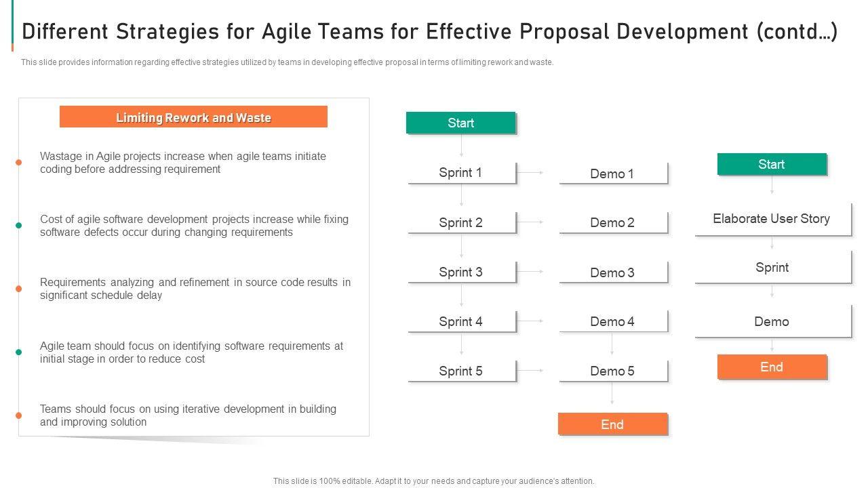Click the End box below the unnumbered Demo box
The width and height of the screenshot is (868, 488).
772,367
